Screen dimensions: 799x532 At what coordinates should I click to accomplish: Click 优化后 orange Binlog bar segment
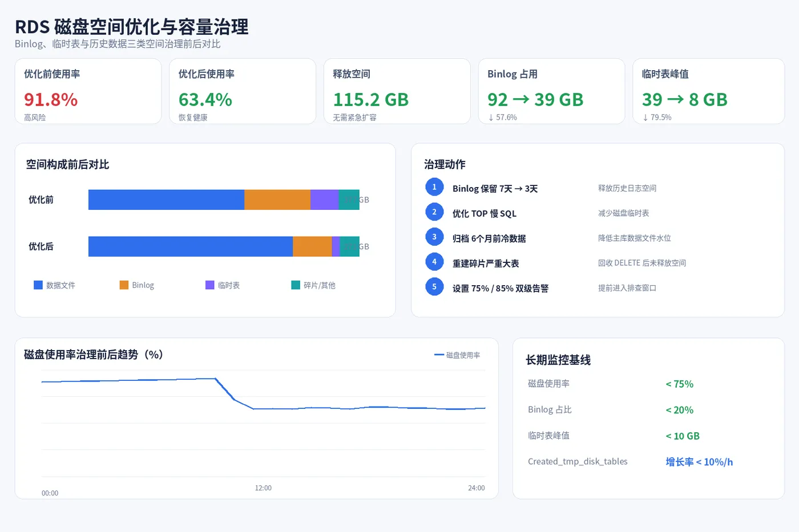tap(312, 246)
